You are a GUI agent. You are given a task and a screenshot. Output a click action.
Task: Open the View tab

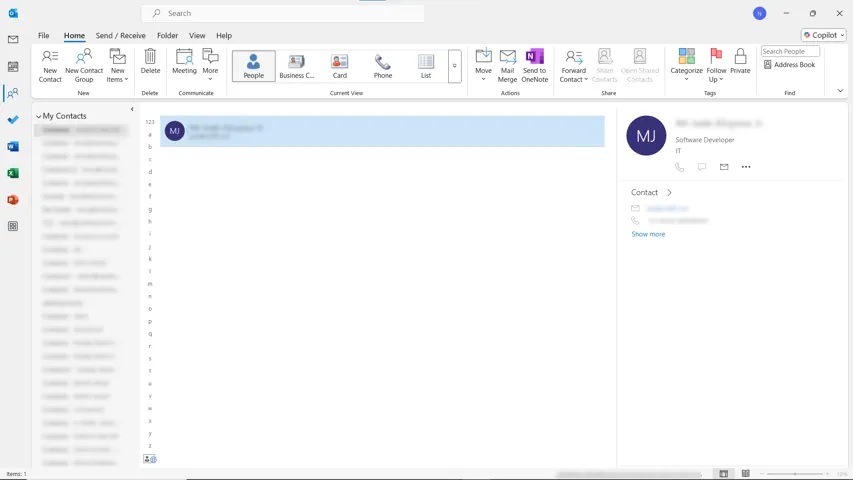click(197, 35)
